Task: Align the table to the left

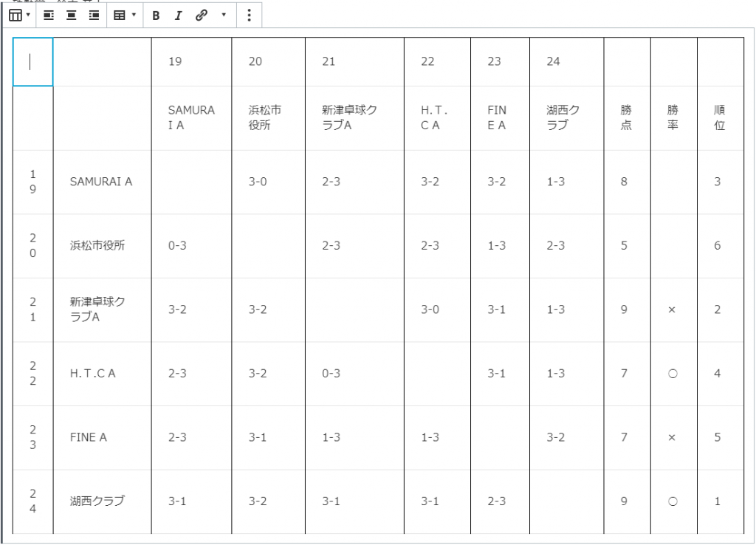Action: coord(48,15)
